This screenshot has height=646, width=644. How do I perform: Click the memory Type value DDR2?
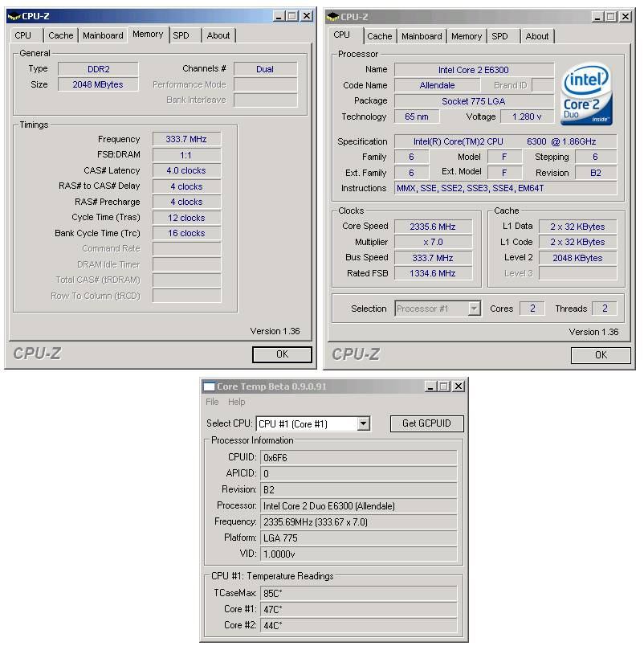click(98, 69)
